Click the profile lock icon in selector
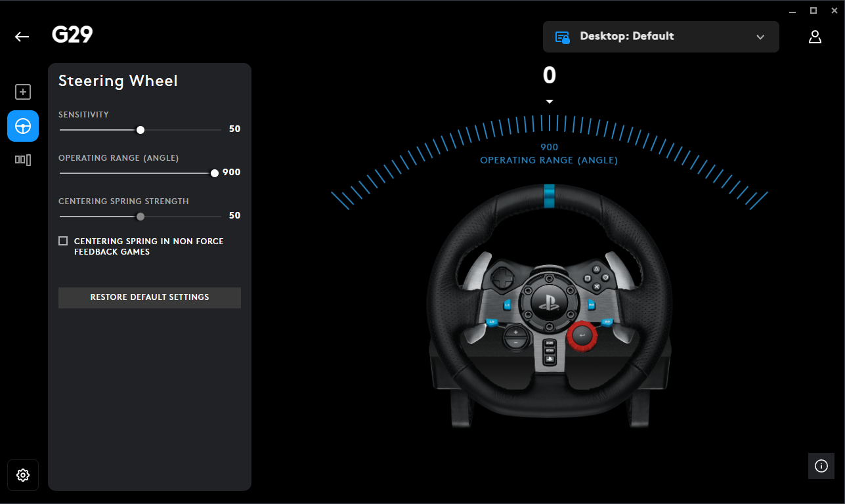The width and height of the screenshot is (845, 504). point(563,37)
